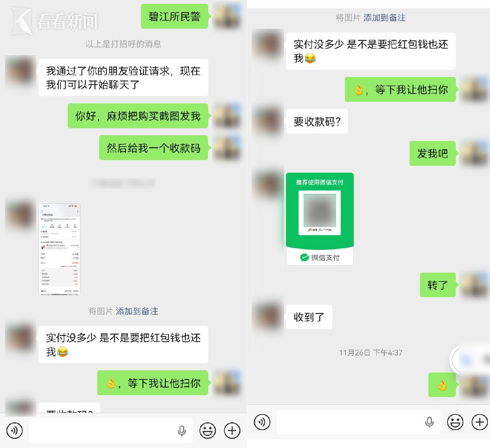Tap the 收到了 message bubble
Screen dimensions: 490x448
pyautogui.click(x=309, y=317)
